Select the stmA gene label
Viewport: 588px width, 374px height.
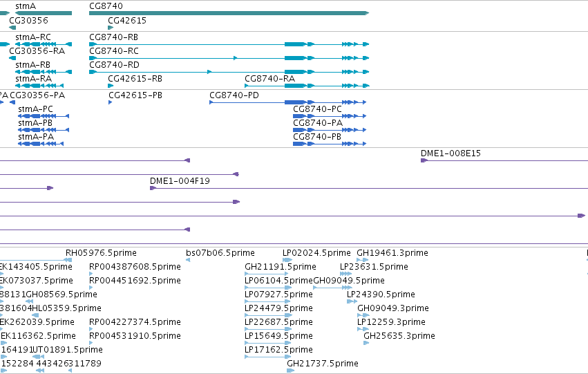pyautogui.click(x=26, y=6)
